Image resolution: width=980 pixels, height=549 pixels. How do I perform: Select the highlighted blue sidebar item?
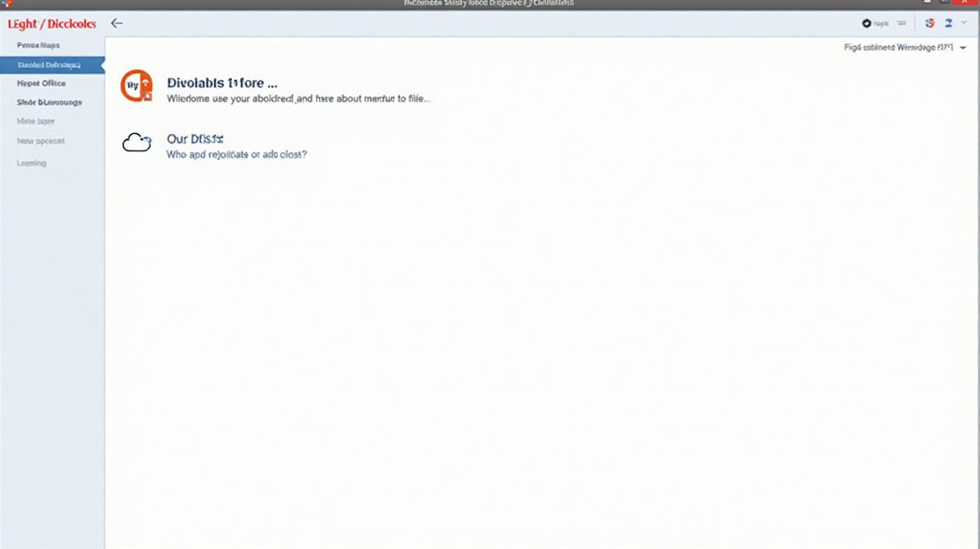pyautogui.click(x=49, y=65)
